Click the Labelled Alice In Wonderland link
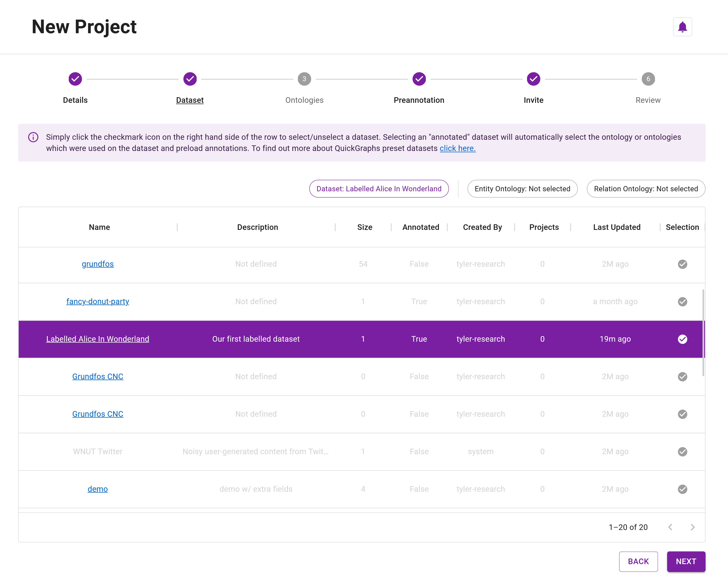728x574 pixels. [x=97, y=339]
